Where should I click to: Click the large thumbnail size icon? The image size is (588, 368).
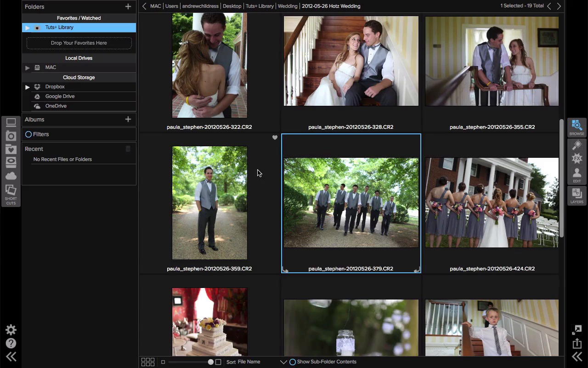(x=218, y=362)
